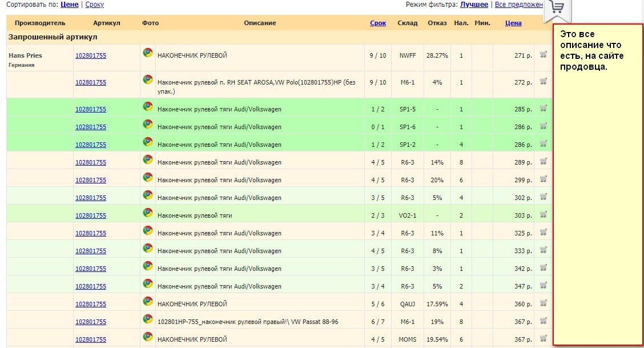Viewport: 644px width, 348px height.
Task: Select the Наконечник рулевой тяги text in 303 р. row
Action: point(195,215)
